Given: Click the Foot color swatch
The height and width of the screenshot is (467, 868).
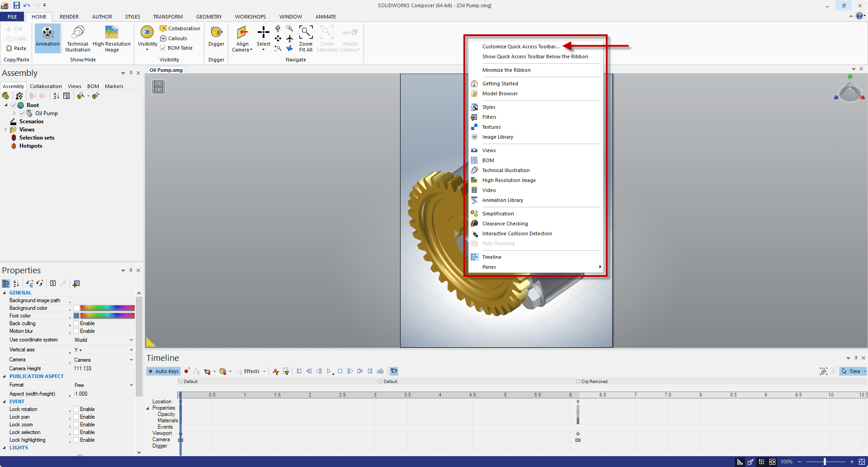Looking at the screenshot, I should tap(76, 316).
